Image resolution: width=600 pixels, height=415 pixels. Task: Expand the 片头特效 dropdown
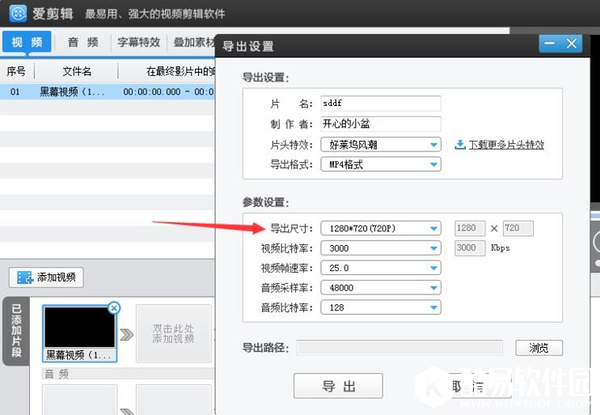pos(433,144)
